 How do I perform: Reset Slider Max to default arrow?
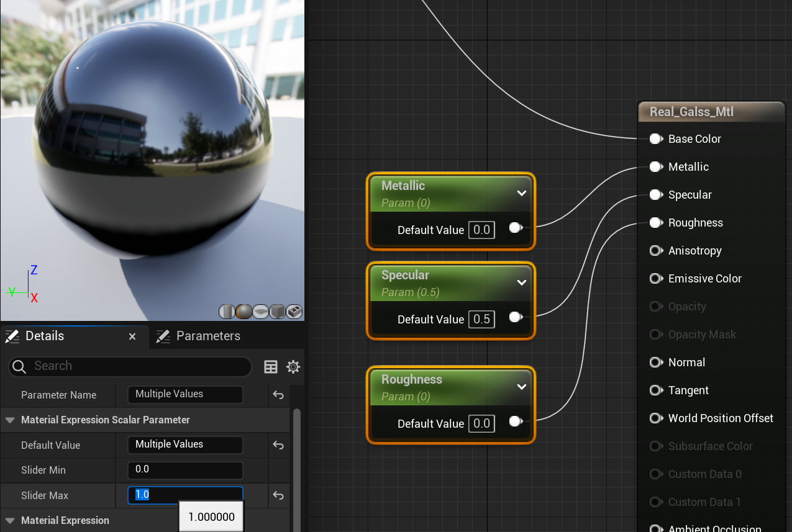tap(278, 495)
